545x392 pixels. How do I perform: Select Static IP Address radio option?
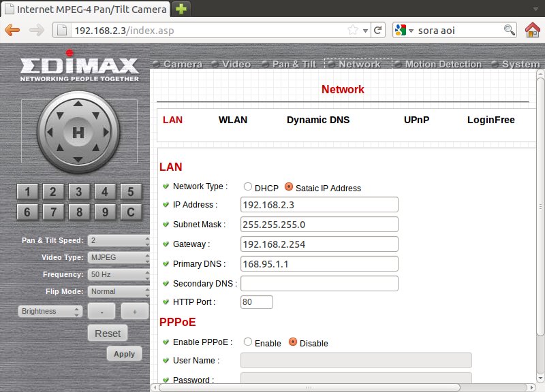[289, 187]
